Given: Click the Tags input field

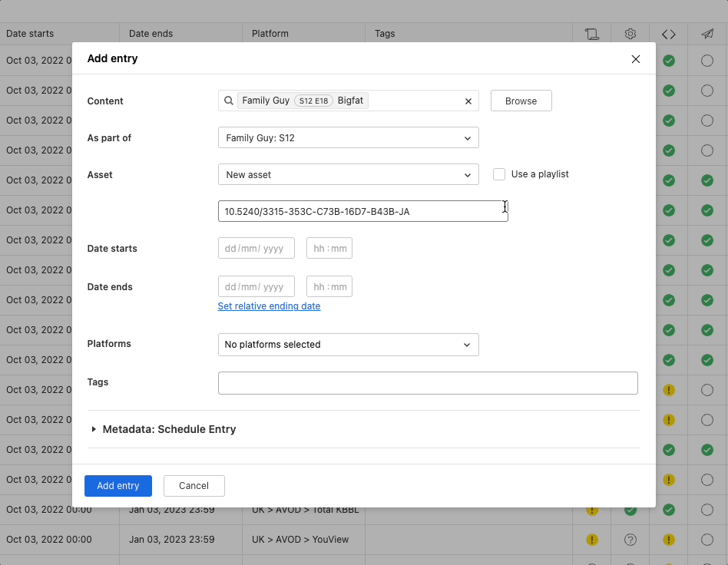Looking at the screenshot, I should click(428, 383).
